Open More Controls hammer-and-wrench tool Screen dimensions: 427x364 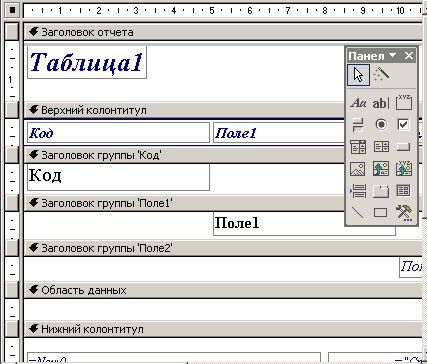click(404, 213)
